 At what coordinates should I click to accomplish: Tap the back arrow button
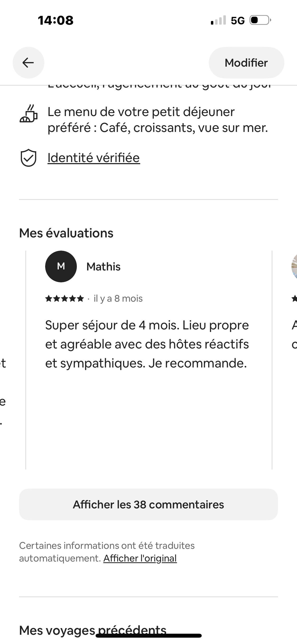pyautogui.click(x=28, y=63)
